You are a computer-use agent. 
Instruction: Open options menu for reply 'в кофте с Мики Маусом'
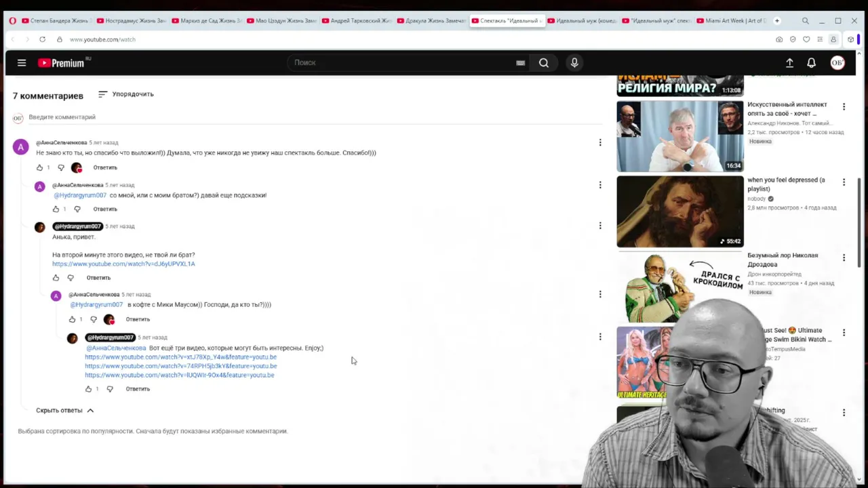coord(600,294)
